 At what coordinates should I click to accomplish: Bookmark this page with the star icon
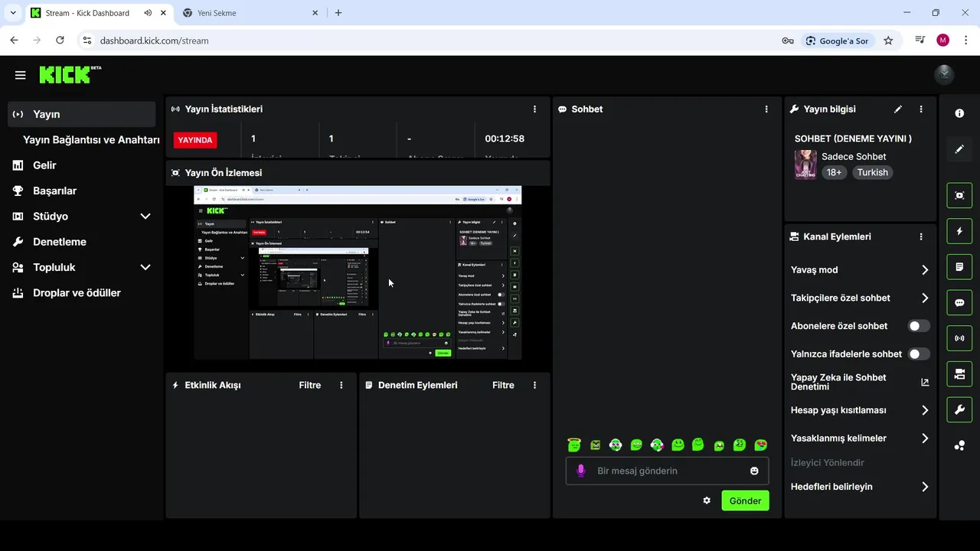tap(888, 41)
